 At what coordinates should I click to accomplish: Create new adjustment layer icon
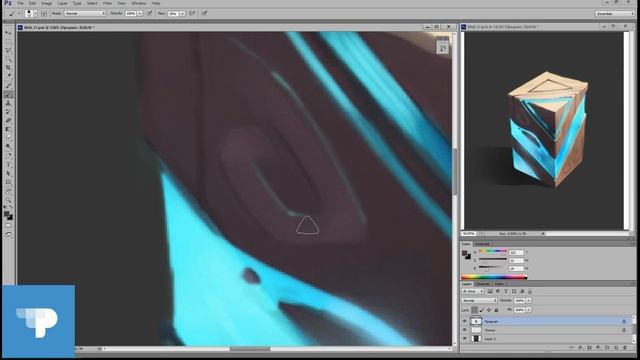click(x=598, y=348)
